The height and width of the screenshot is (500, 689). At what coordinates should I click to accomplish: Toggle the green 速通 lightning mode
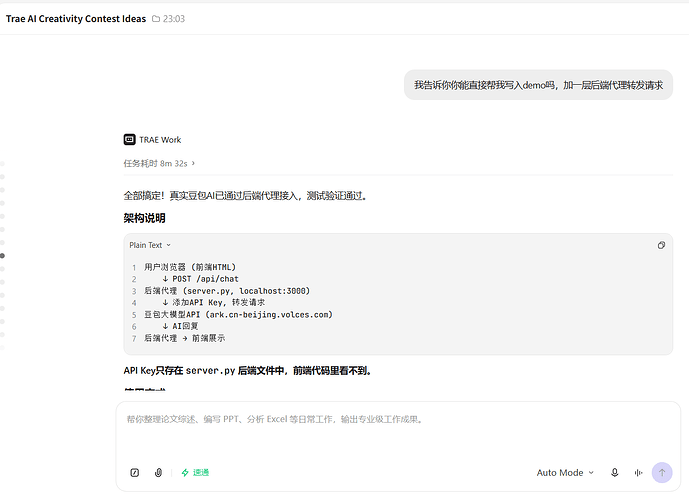click(195, 472)
